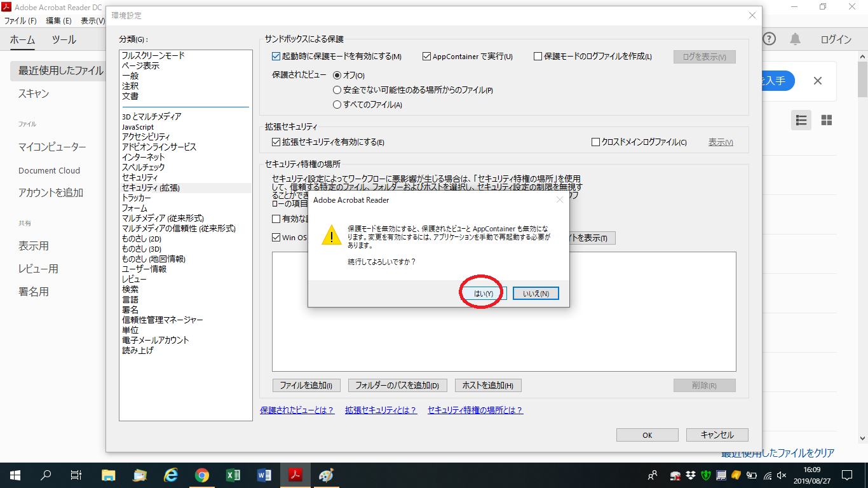The height and width of the screenshot is (488, 868).
Task: Select 電子メールアカウント category
Action: click(x=156, y=340)
